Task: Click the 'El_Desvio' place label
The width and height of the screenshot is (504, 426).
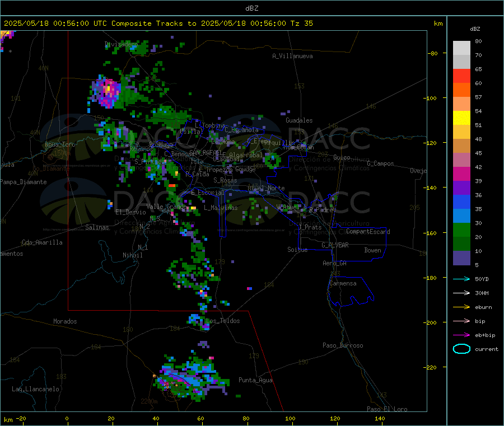Action: pyautogui.click(x=130, y=212)
